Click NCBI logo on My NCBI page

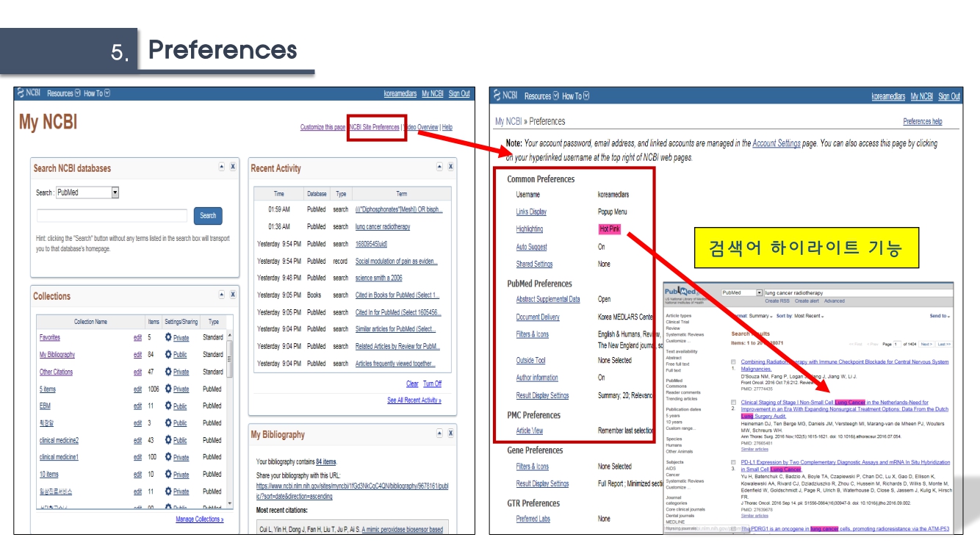point(29,93)
